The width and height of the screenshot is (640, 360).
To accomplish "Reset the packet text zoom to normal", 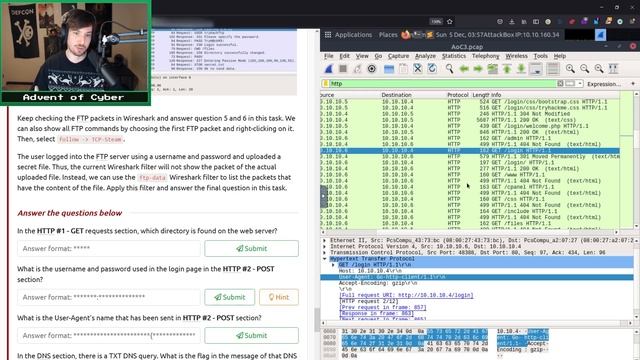I will point(599,69).
